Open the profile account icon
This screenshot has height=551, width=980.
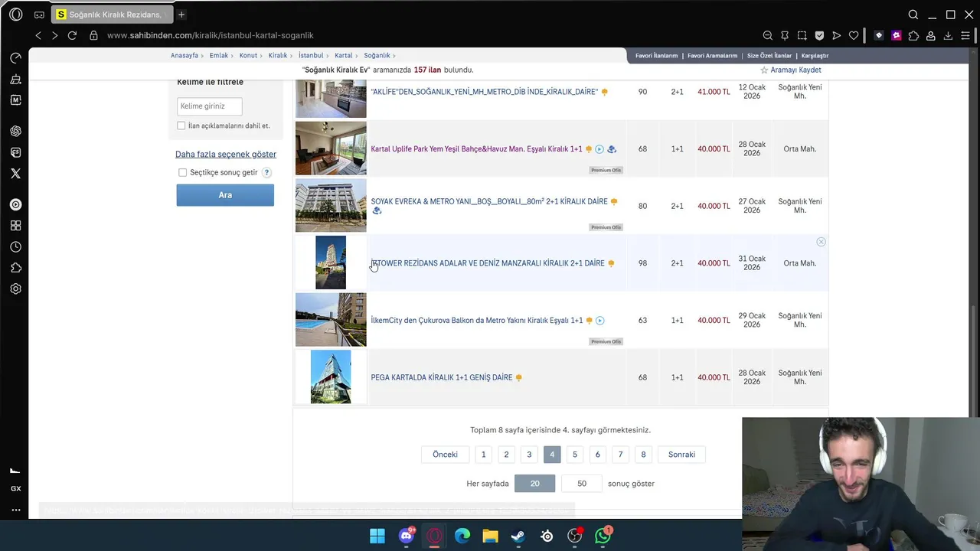pyautogui.click(x=931, y=35)
